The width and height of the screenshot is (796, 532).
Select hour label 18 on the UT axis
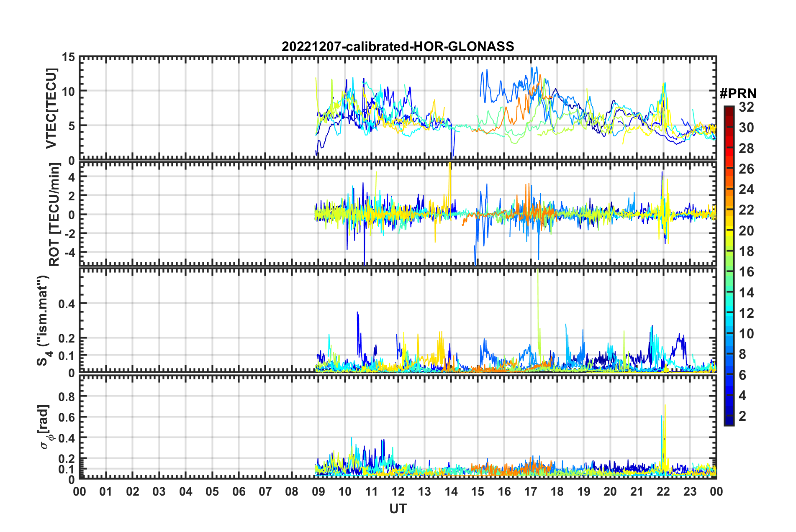[x=557, y=491]
